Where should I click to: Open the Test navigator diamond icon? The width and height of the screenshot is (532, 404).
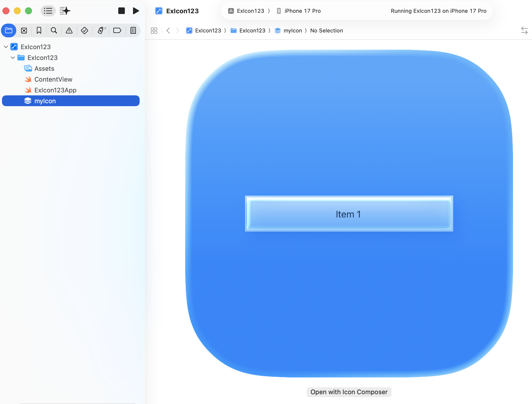(84, 30)
